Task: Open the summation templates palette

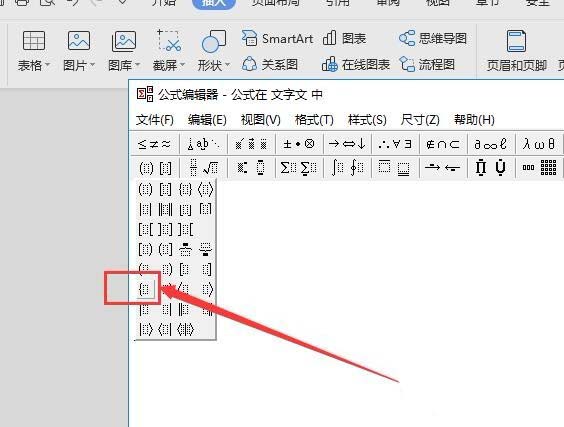Action: click(x=299, y=168)
